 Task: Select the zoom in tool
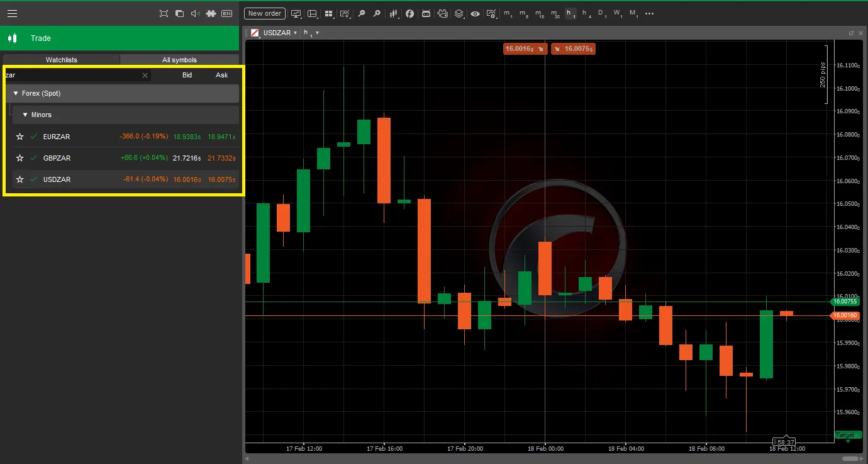pos(377,13)
